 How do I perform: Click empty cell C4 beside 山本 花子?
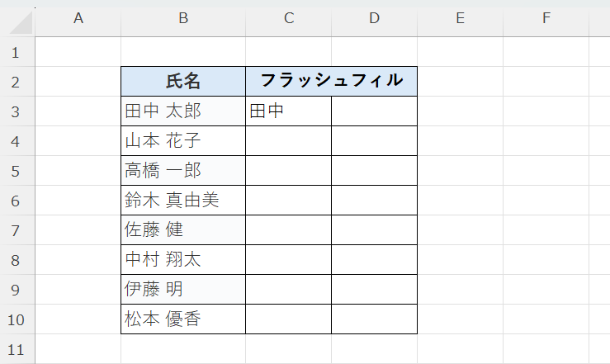click(288, 140)
